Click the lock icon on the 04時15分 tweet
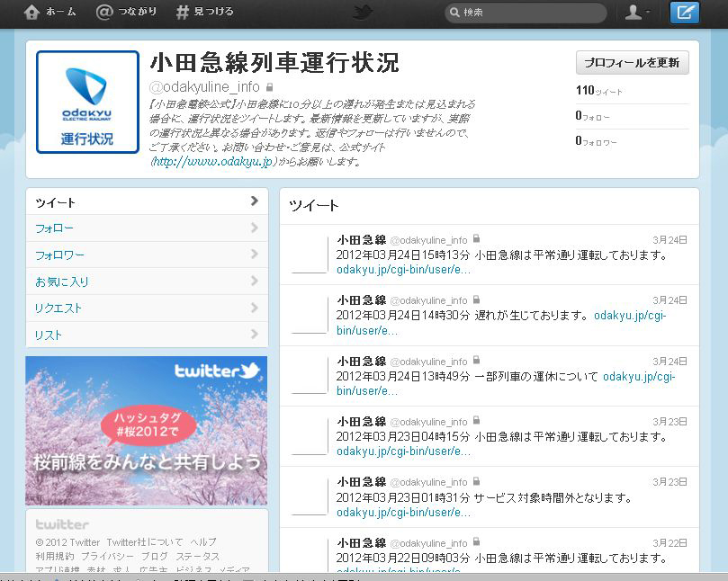The height and width of the screenshot is (581, 728). click(x=476, y=420)
